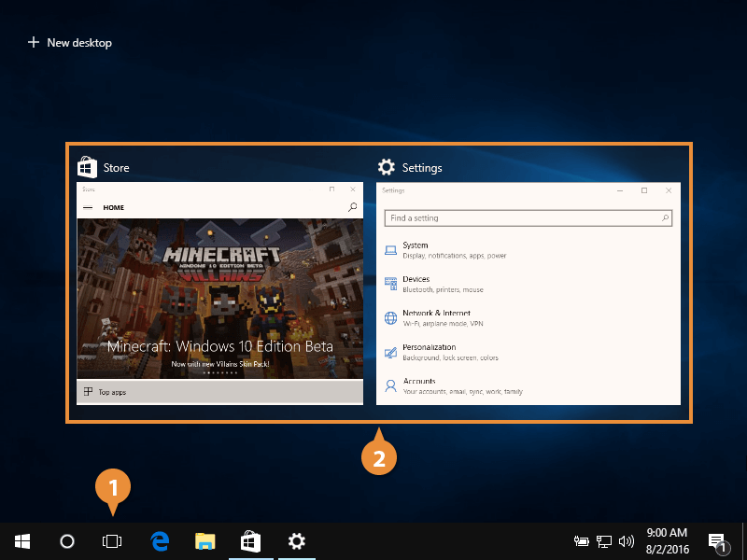Add a New desktop
The width and height of the screenshot is (747, 560).
[x=70, y=43]
